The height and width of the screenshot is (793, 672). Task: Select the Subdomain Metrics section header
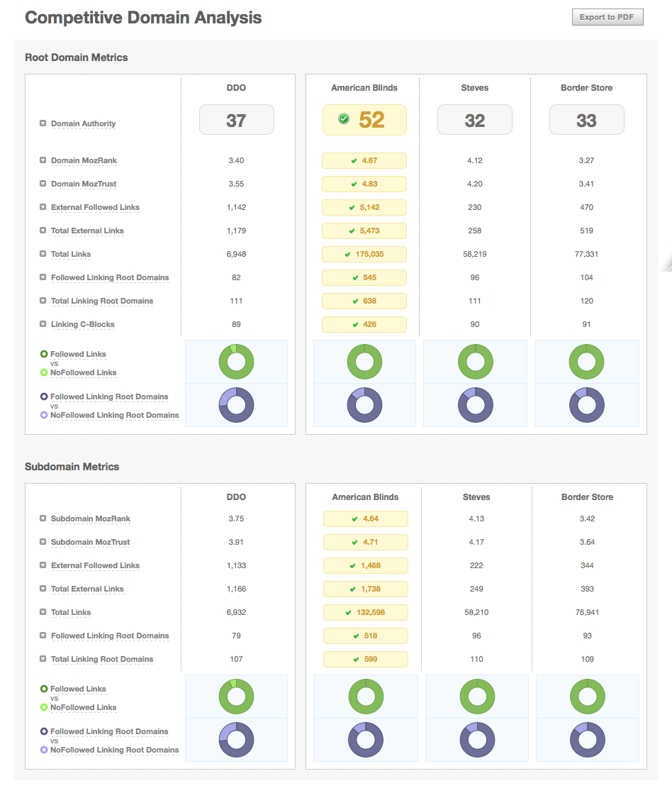point(72,467)
